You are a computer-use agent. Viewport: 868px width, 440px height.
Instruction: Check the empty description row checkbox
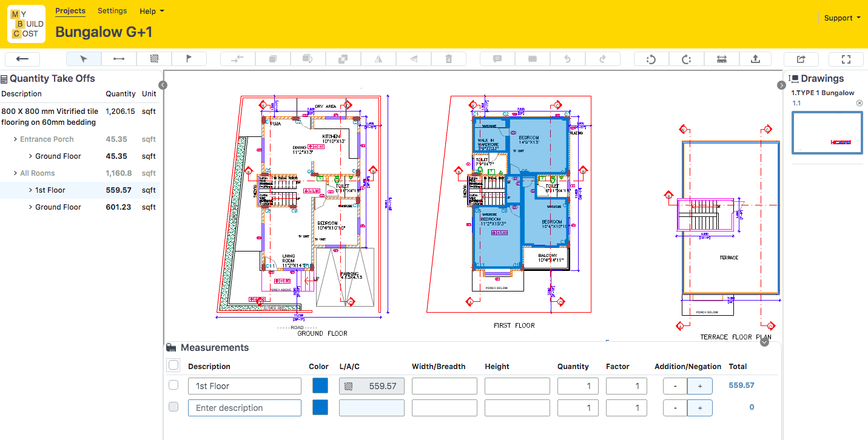(x=173, y=407)
